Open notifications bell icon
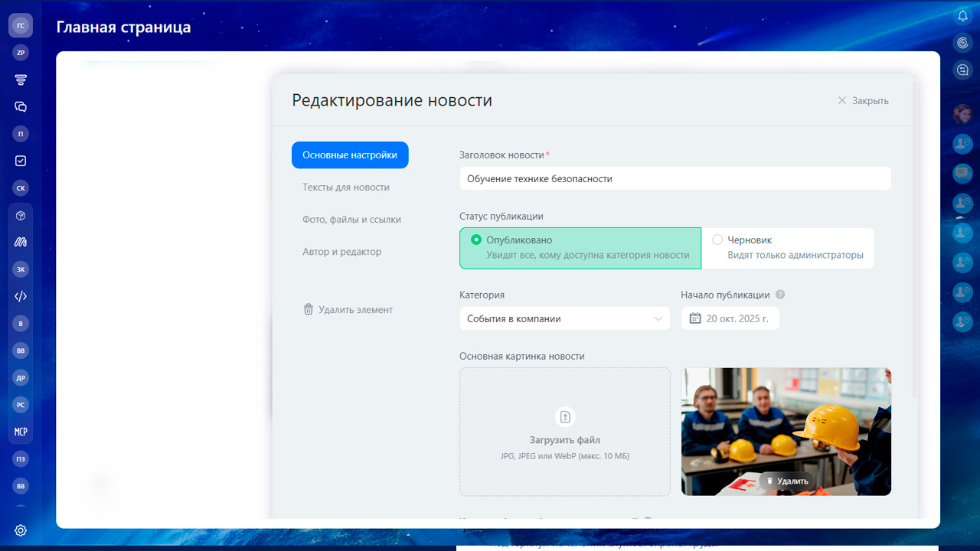The image size is (980, 551). [x=962, y=16]
